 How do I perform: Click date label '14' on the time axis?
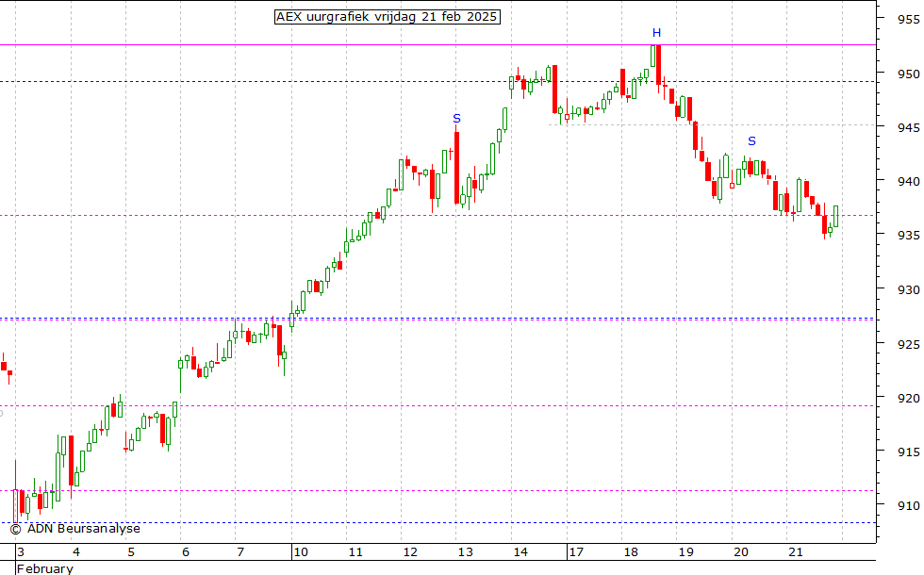[x=520, y=552]
